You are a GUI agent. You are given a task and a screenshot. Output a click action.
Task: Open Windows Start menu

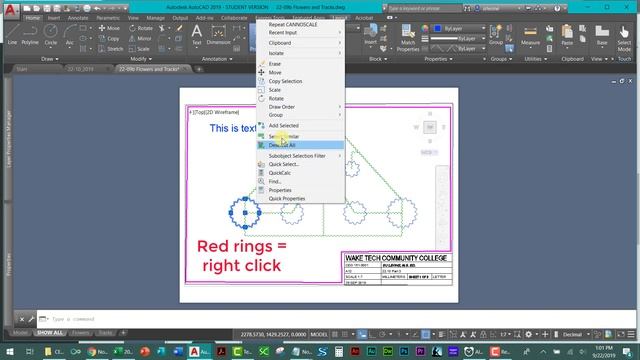(9, 351)
